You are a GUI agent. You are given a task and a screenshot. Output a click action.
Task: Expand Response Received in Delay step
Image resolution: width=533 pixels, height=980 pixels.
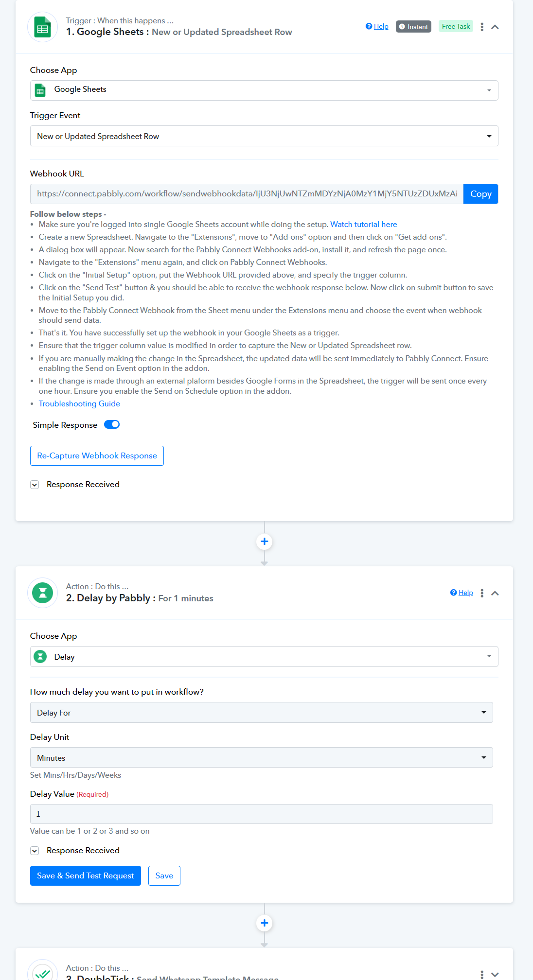(x=35, y=851)
